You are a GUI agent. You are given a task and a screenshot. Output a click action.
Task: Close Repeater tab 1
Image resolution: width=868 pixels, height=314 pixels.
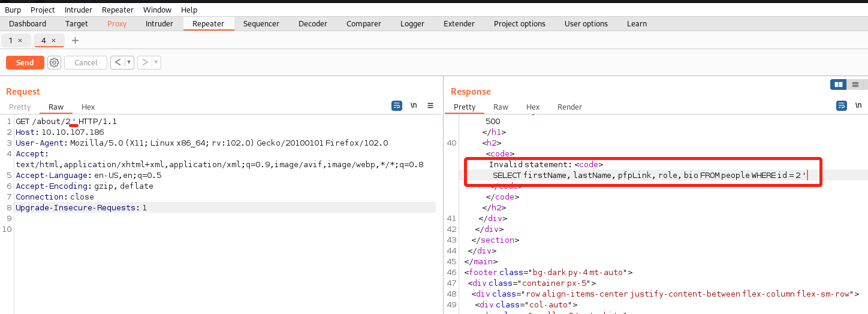click(20, 40)
